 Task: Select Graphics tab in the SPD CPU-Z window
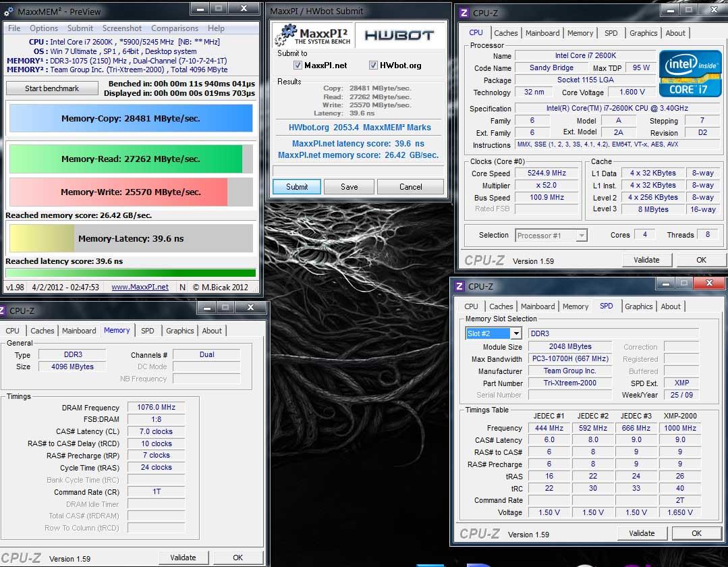[638, 306]
